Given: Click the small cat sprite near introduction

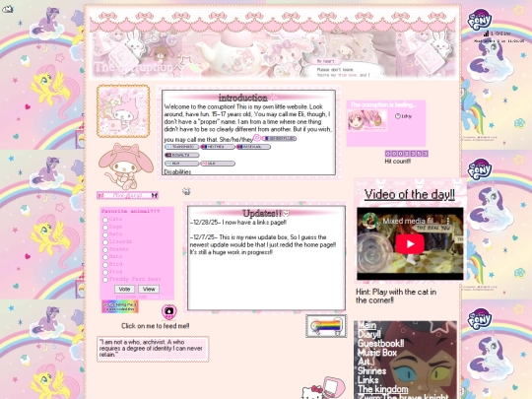Looking at the screenshot, I should (x=186, y=191).
